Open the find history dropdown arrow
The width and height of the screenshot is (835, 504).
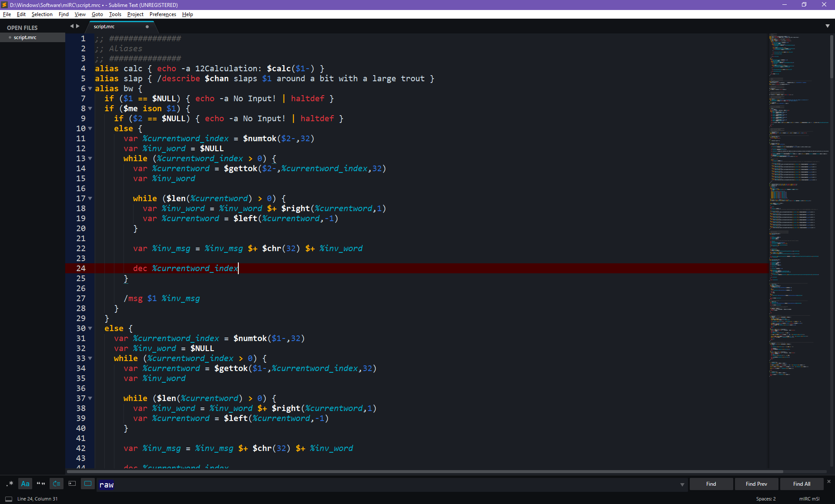682,484
